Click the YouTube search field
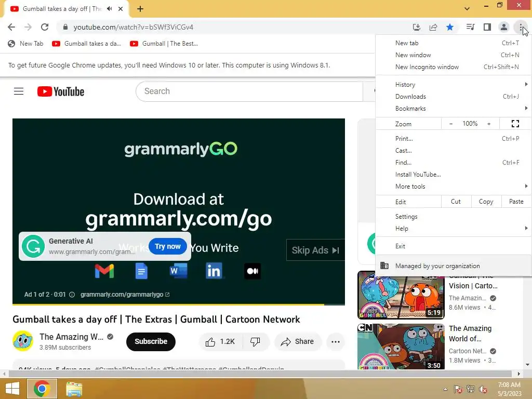The width and height of the screenshot is (532, 399). [250, 91]
